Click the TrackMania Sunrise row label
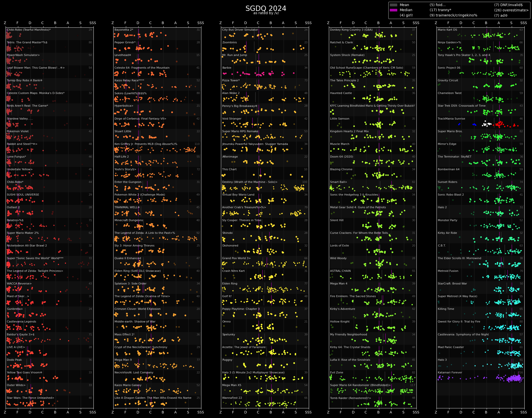This screenshot has height=418, width=532. coord(451,119)
